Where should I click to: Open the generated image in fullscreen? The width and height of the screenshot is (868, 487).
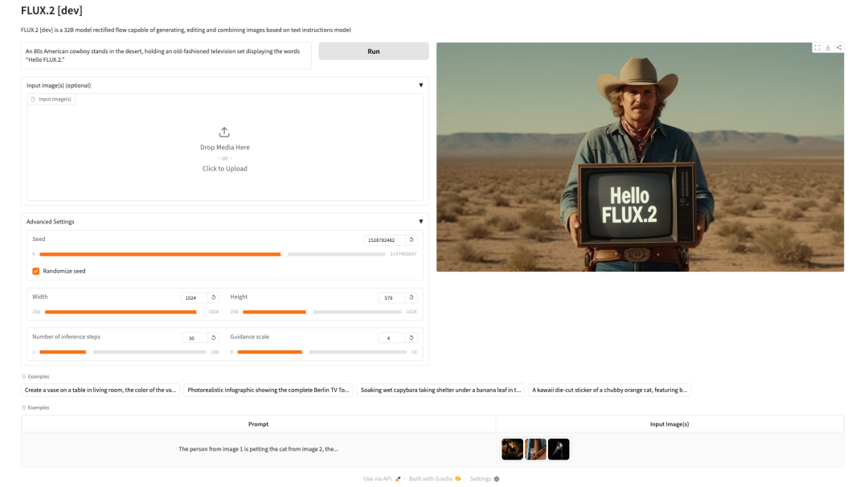817,48
